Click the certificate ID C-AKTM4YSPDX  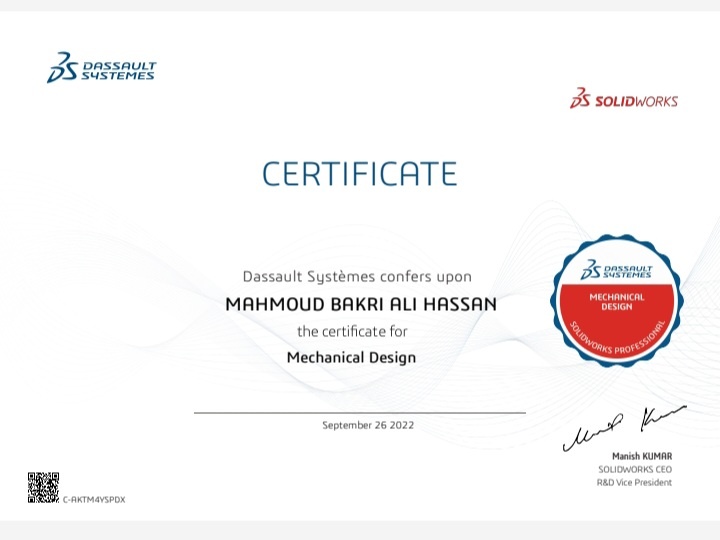(x=94, y=500)
